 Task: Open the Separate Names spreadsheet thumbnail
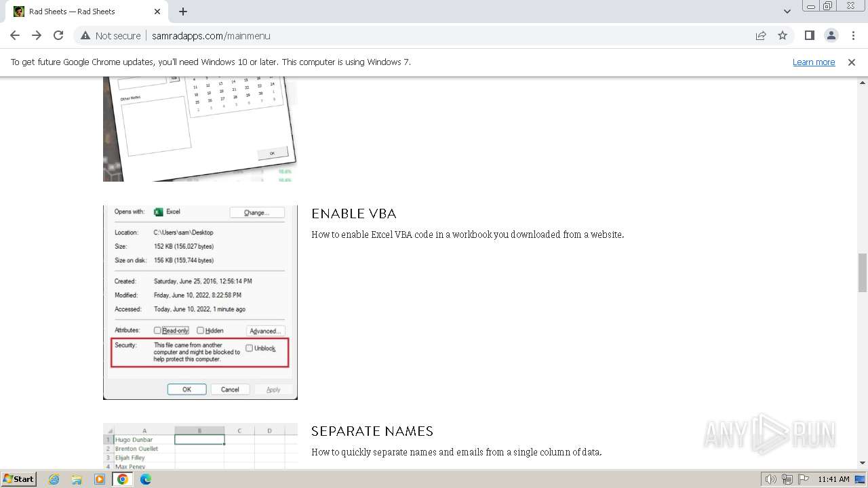[200, 446]
